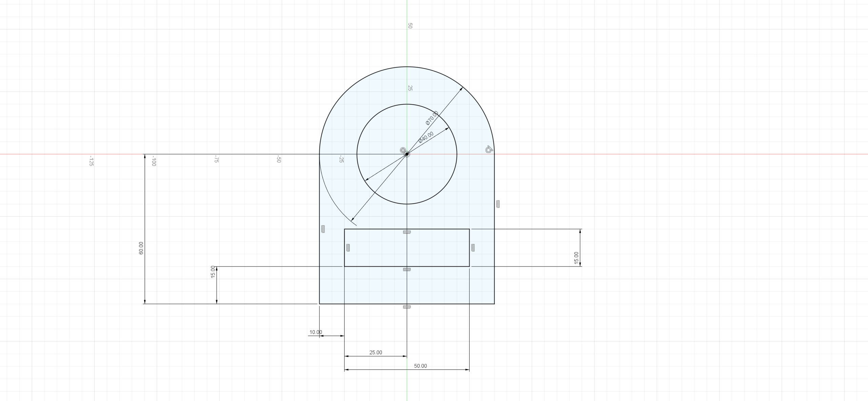Select the 10.00 offset dimension
This screenshot has width=868, height=401.
pos(316,332)
